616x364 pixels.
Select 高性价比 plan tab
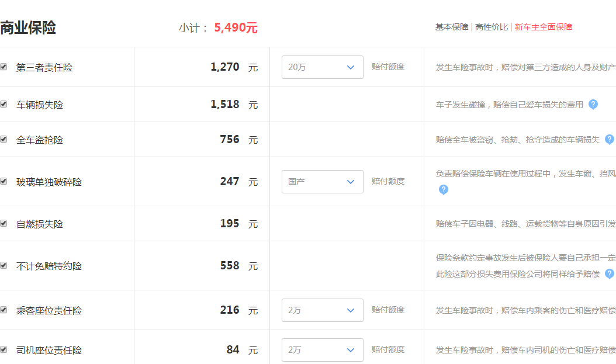[491, 27]
